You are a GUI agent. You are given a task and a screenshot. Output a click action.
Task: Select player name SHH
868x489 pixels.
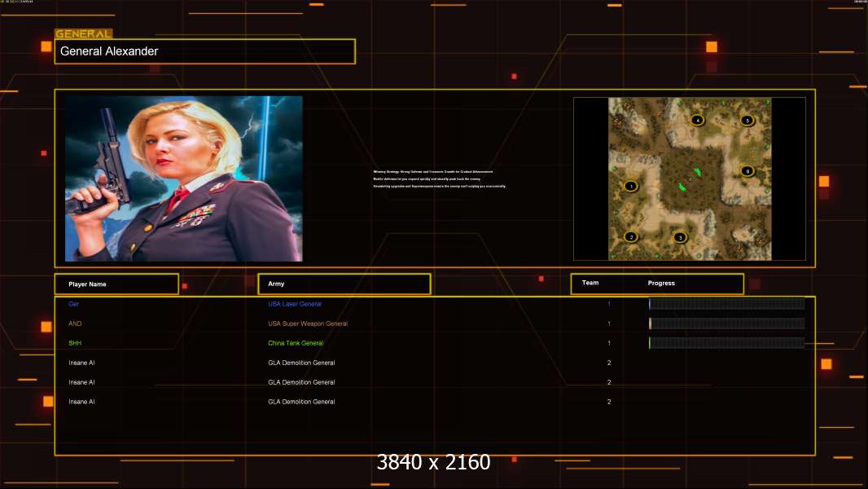coord(75,343)
